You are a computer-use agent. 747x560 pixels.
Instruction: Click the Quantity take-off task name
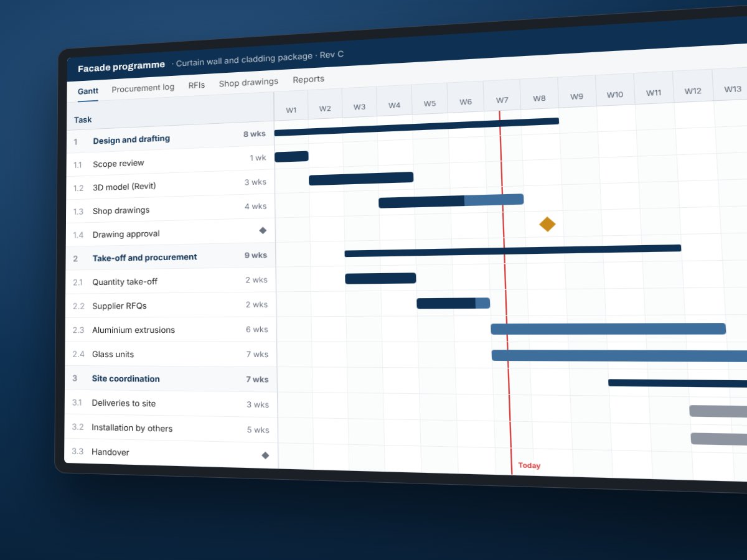coord(125,282)
